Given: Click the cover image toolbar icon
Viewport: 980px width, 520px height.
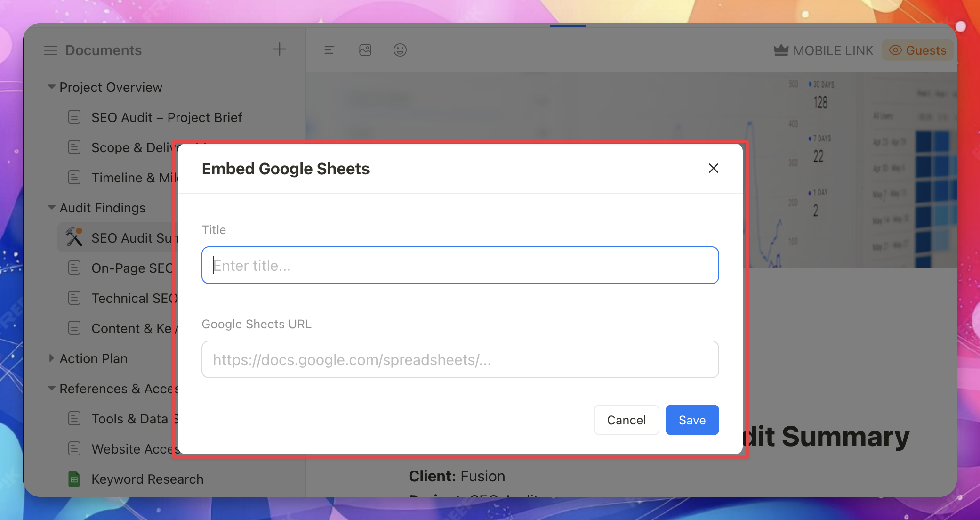Looking at the screenshot, I should [365, 50].
